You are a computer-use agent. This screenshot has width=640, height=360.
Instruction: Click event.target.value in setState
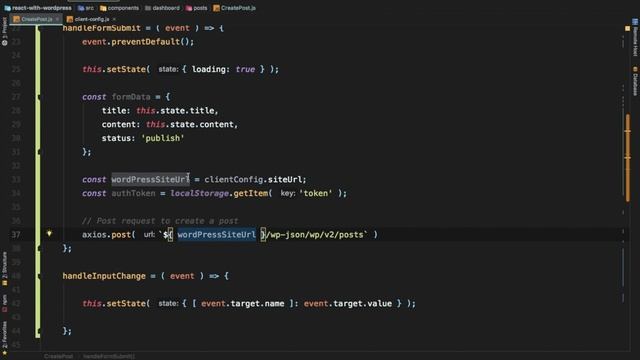tap(348, 304)
